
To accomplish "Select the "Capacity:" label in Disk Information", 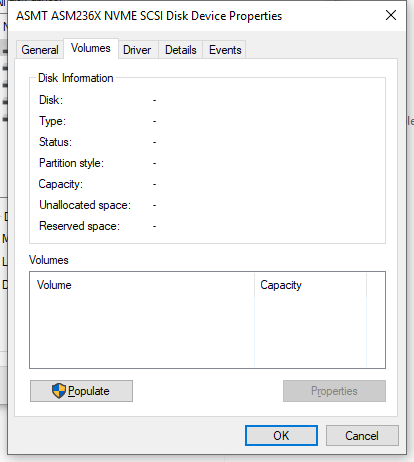I will pyautogui.click(x=61, y=184).
